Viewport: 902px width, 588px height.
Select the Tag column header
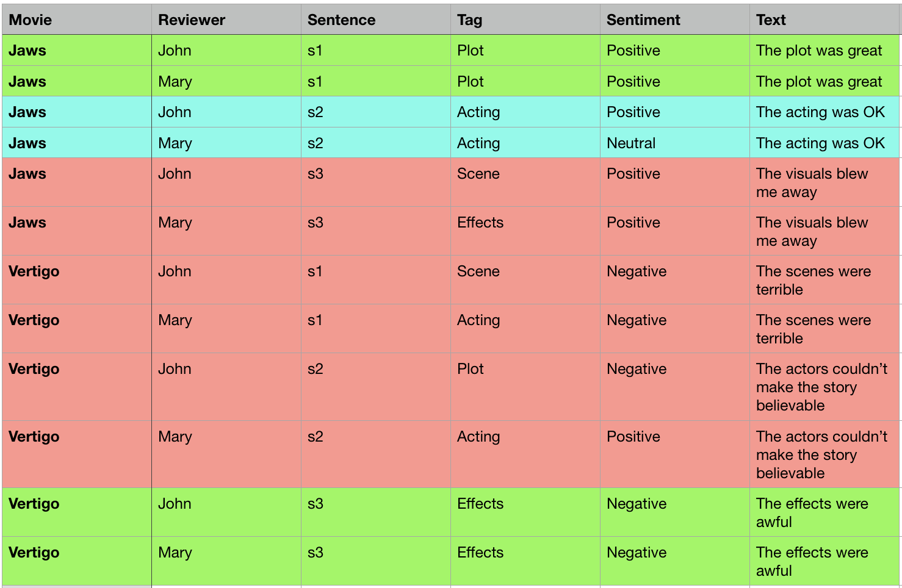525,20
